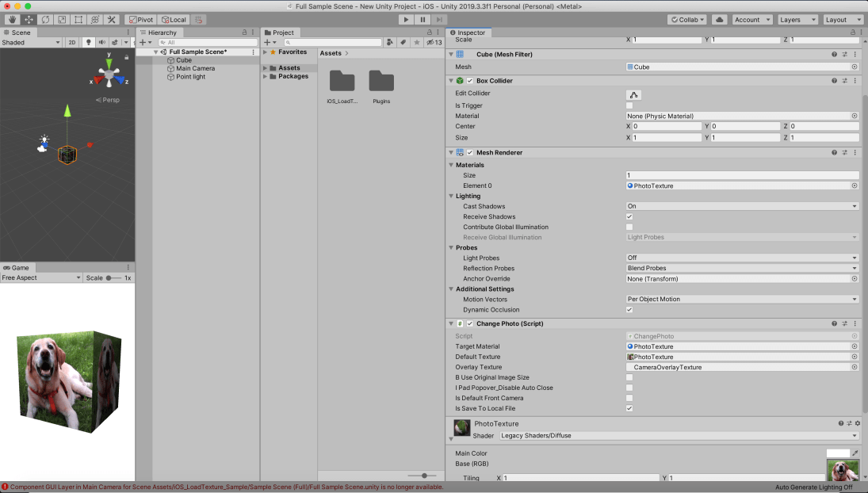Select the Move tool in the toolbar
Viewport: 868px width, 493px height.
pyautogui.click(x=29, y=19)
